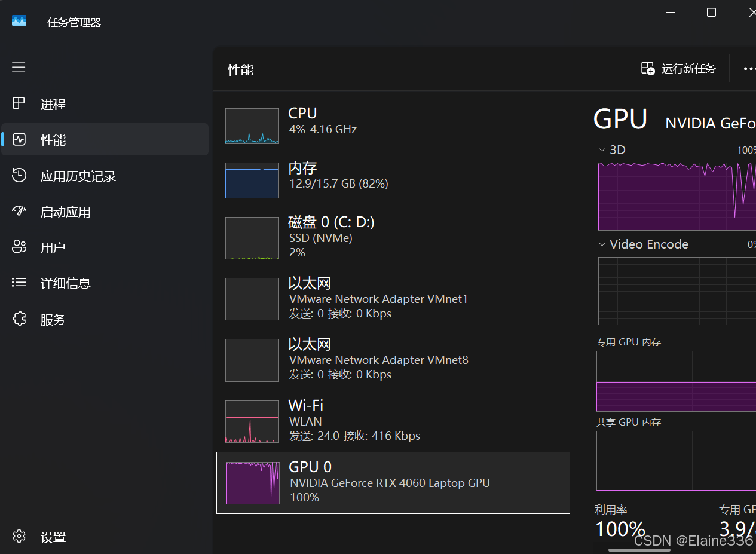756x554 pixels.
Task: Open 设置 at the sidebar bottom
Action: point(105,537)
